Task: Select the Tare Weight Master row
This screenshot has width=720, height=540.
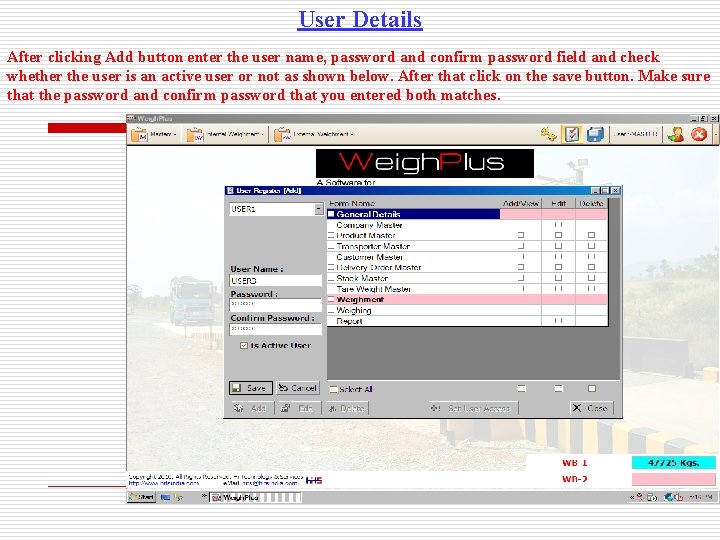Action: click(467, 289)
